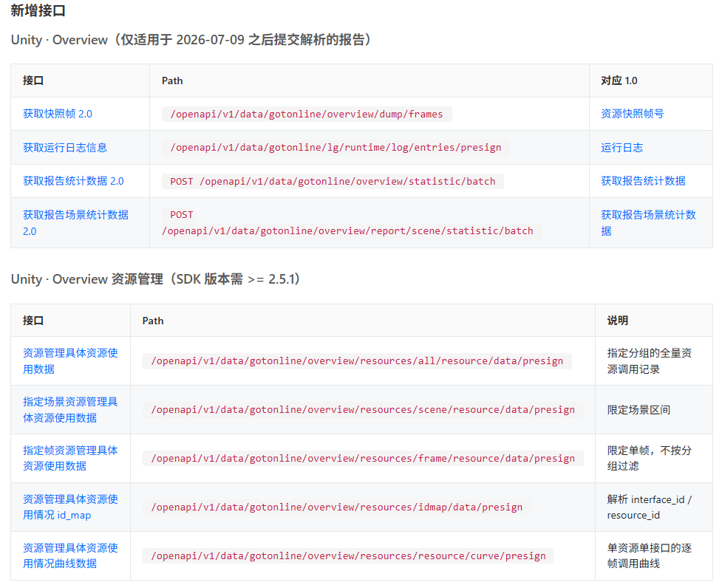Image resolution: width=722 pixels, height=588 pixels.
Task: Open the 获取快照帧 2.0 link
Action: [58, 114]
